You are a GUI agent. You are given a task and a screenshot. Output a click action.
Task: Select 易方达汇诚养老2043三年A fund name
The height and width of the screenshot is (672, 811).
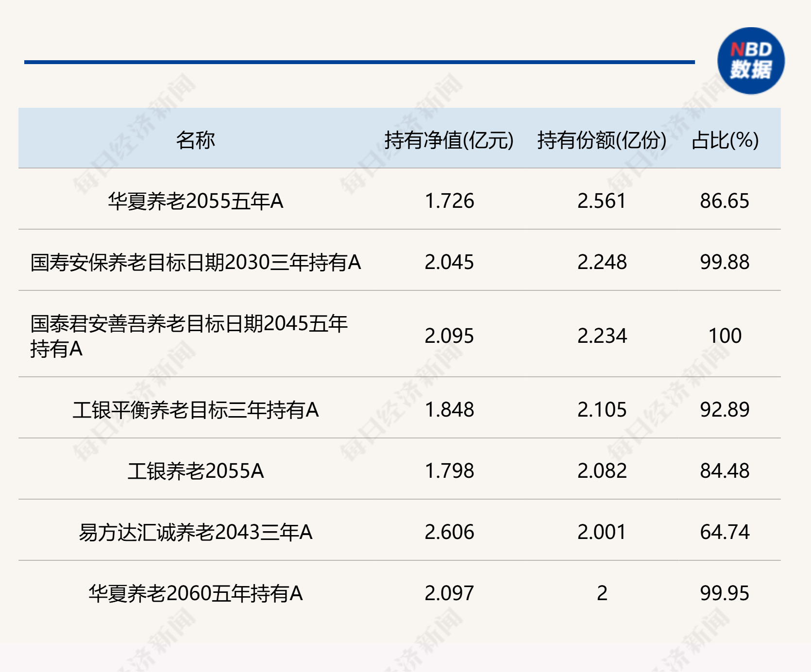195,532
